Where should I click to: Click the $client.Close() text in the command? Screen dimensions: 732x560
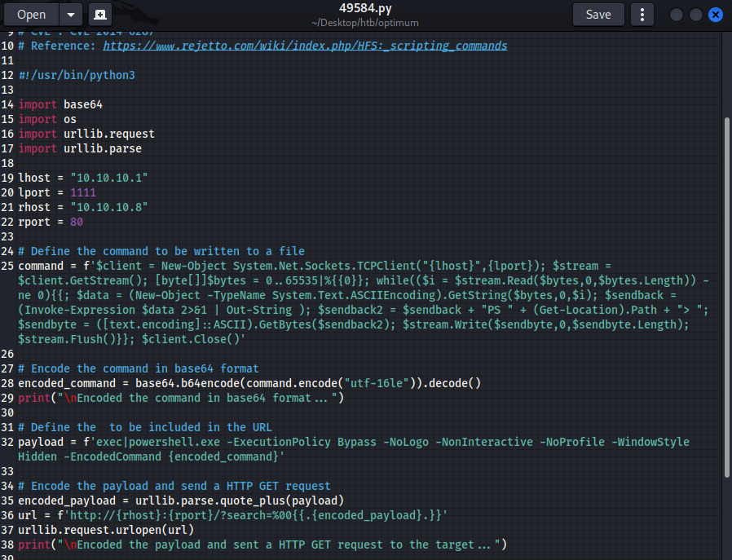(x=193, y=339)
